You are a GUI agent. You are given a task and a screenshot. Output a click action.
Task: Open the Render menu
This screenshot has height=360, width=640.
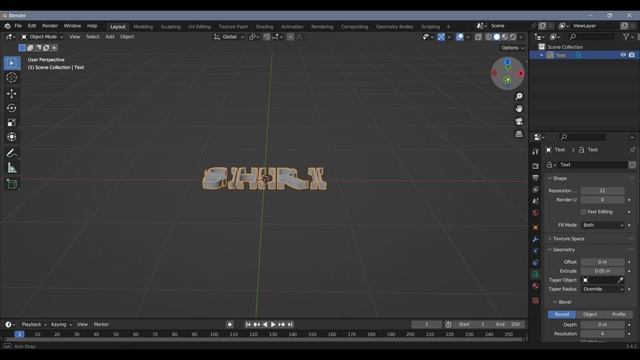(50, 26)
